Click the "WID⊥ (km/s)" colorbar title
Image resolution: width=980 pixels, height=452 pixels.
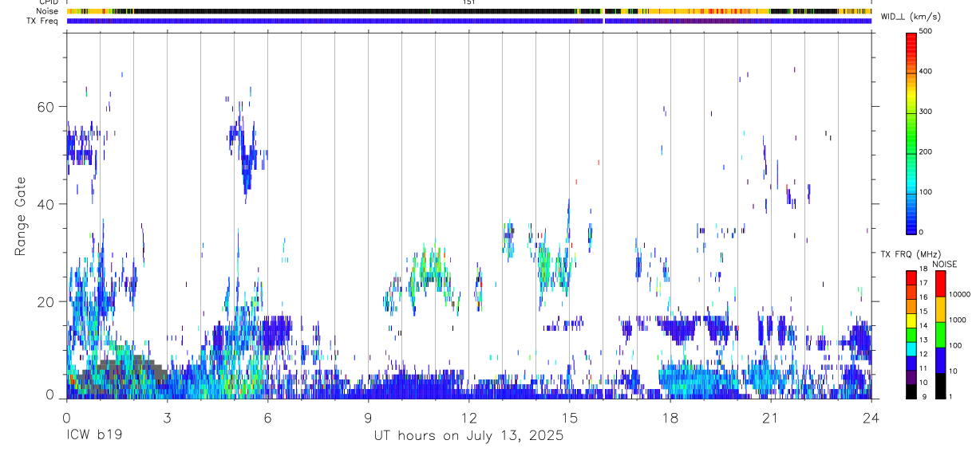[x=911, y=17]
